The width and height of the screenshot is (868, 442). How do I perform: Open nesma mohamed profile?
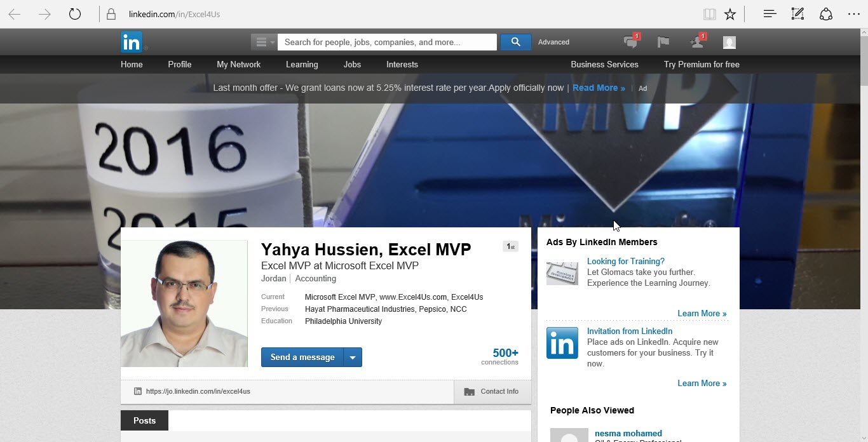click(628, 433)
